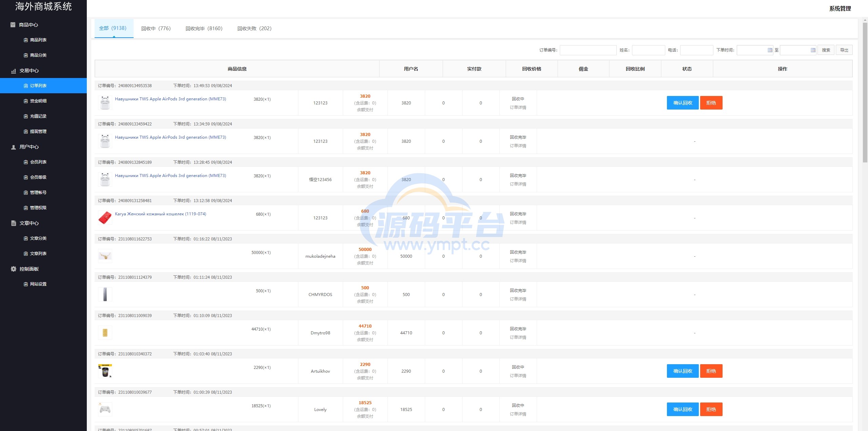The height and width of the screenshot is (431, 868).
Task: Open 订单详情 for mukoladejneha's order
Action: tap(518, 261)
